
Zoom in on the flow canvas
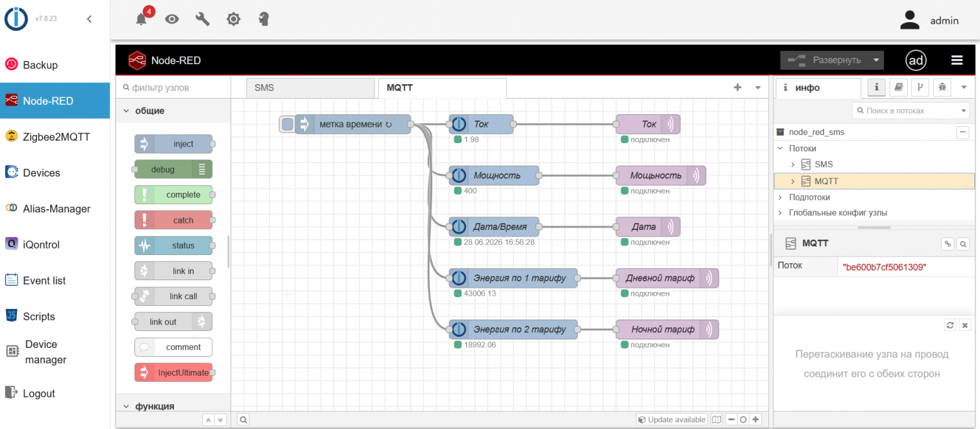[756, 420]
